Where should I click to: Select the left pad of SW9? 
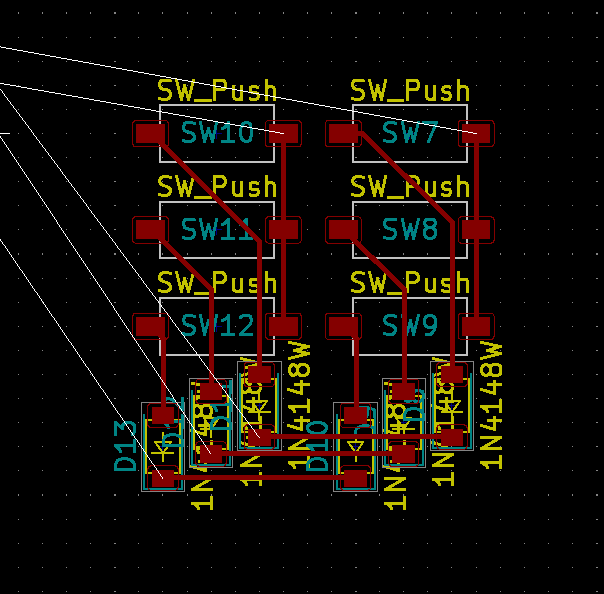[x=343, y=326]
